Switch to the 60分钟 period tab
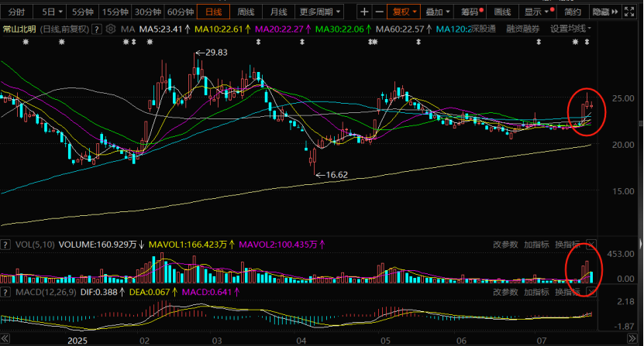The image size is (644, 346). (x=181, y=12)
